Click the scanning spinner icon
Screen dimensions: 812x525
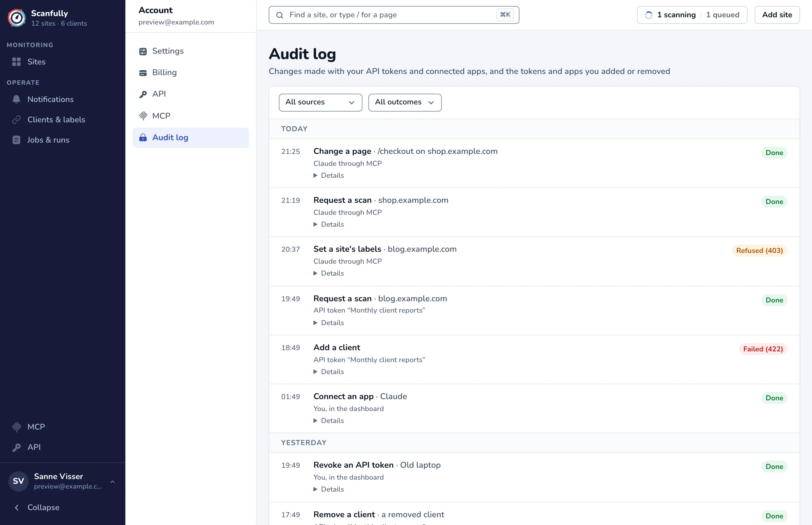click(649, 15)
